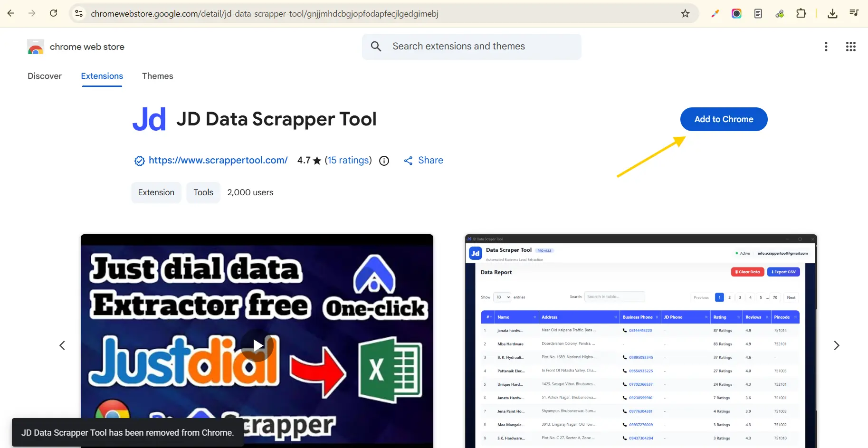
Task: Switch to the Themes tab
Action: [158, 76]
